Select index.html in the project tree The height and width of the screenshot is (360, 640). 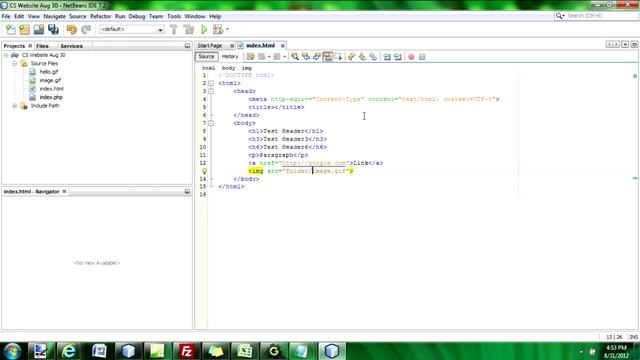tap(51, 89)
